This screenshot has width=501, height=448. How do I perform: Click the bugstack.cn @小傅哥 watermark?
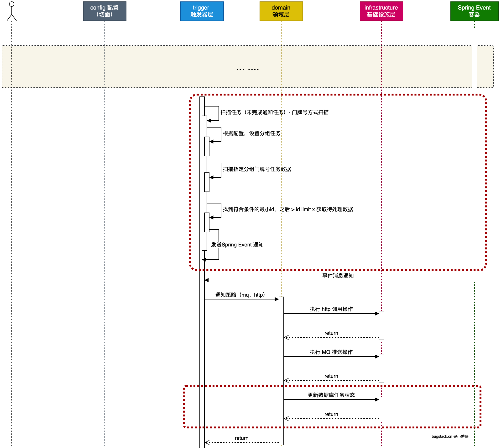450,436
